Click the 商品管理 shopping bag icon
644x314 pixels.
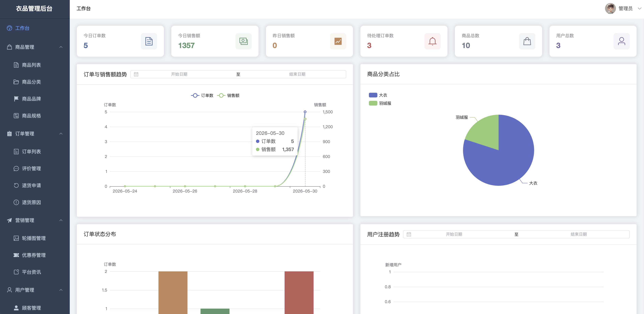tap(9, 47)
